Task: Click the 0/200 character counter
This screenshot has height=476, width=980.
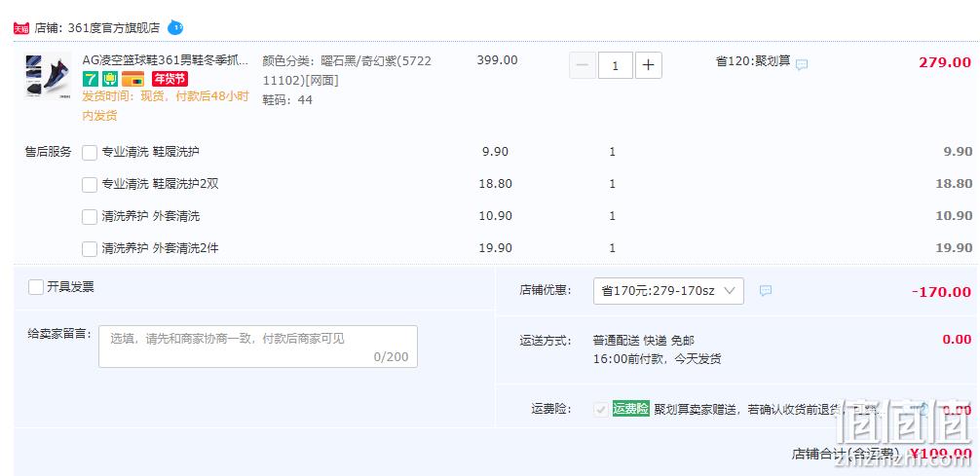Action: (392, 356)
